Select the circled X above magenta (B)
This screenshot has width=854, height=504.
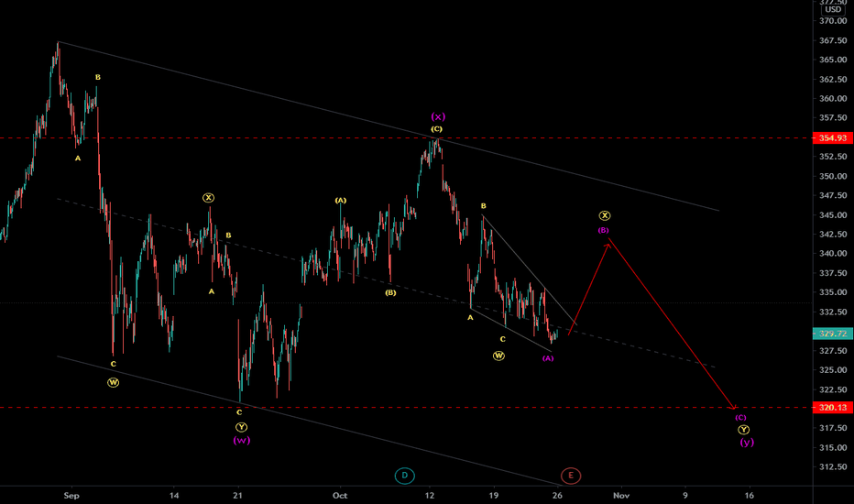(x=605, y=215)
